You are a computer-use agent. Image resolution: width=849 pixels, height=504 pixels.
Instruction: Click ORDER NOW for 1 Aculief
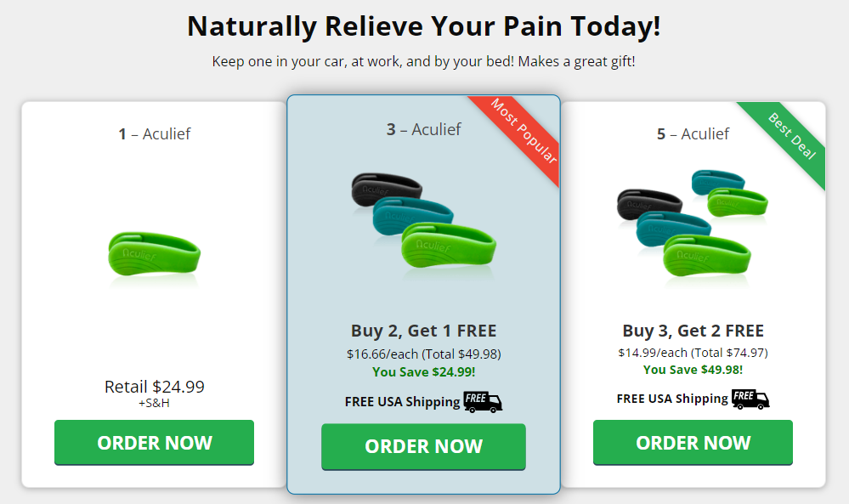tap(154, 442)
